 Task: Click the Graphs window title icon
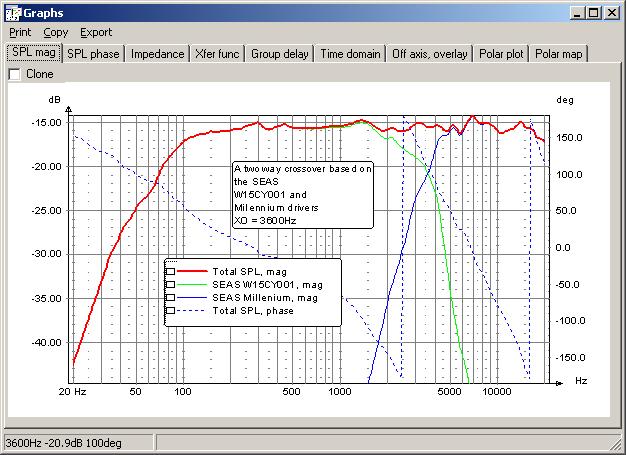(13, 13)
